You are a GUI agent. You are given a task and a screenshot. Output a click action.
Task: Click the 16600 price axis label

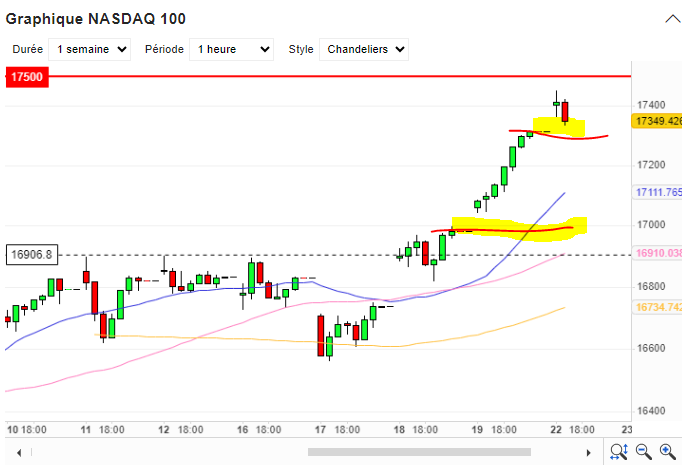click(x=651, y=348)
